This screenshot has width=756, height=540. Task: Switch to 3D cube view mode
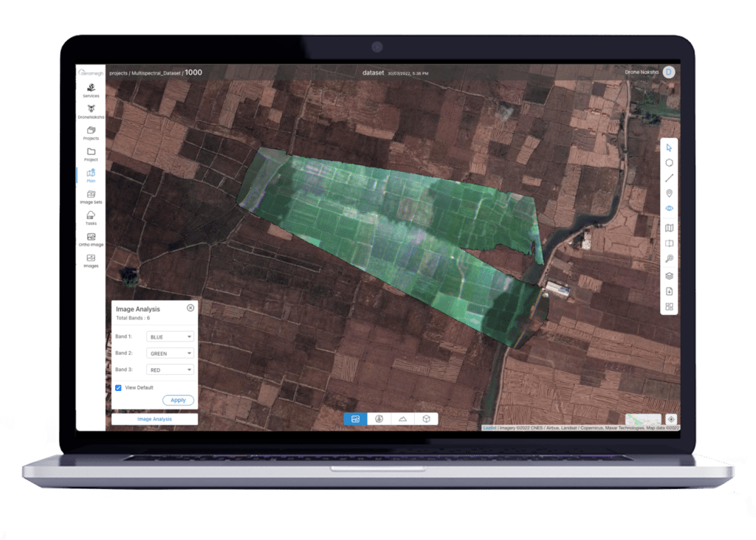click(427, 418)
